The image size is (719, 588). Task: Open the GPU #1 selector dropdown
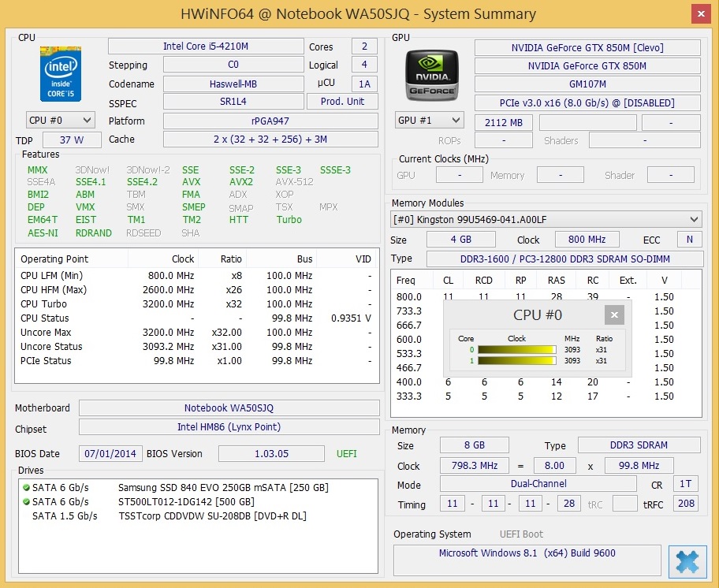coord(429,121)
